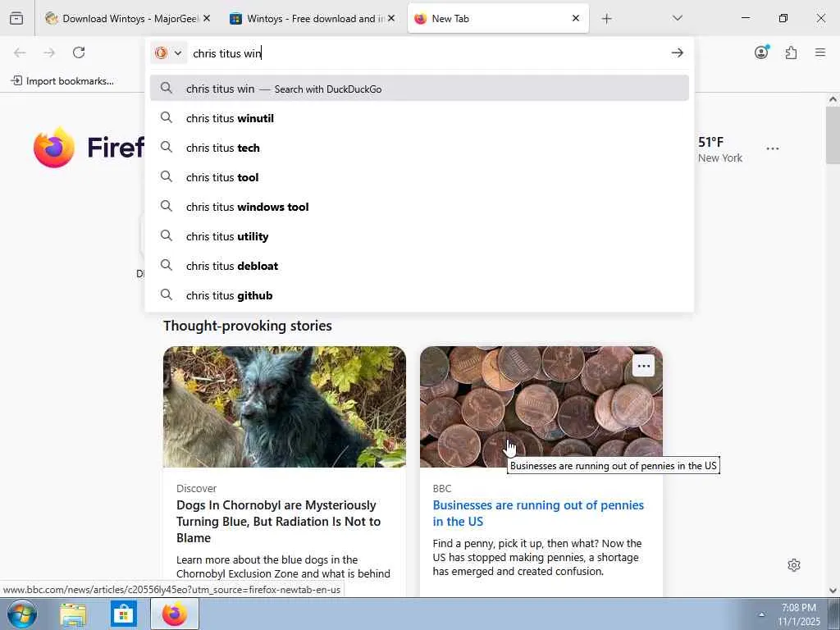
Task: Click the forward navigation arrow
Action: click(49, 52)
